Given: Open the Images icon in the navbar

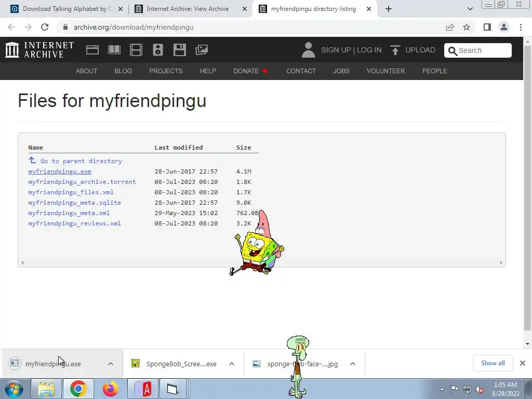Looking at the screenshot, I should 202,50.
